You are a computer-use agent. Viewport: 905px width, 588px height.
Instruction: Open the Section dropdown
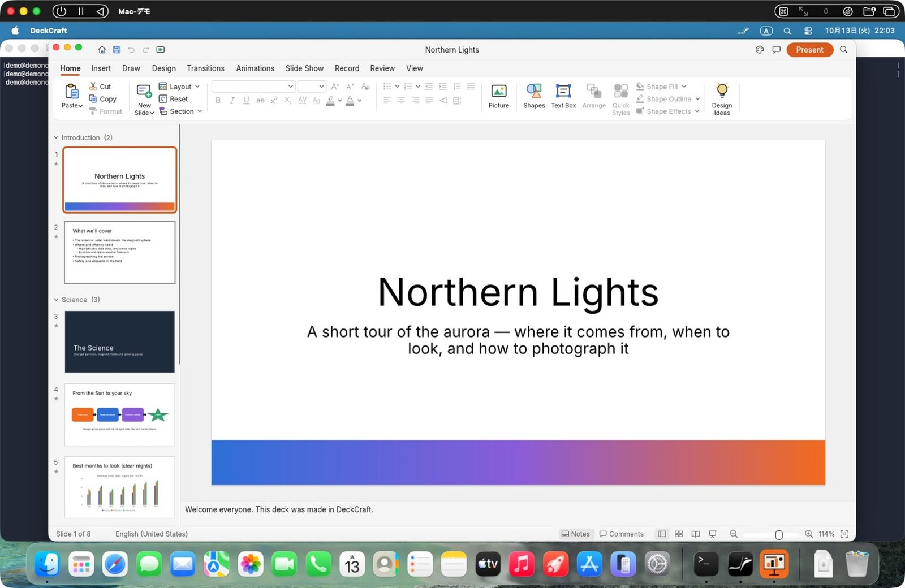(180, 111)
